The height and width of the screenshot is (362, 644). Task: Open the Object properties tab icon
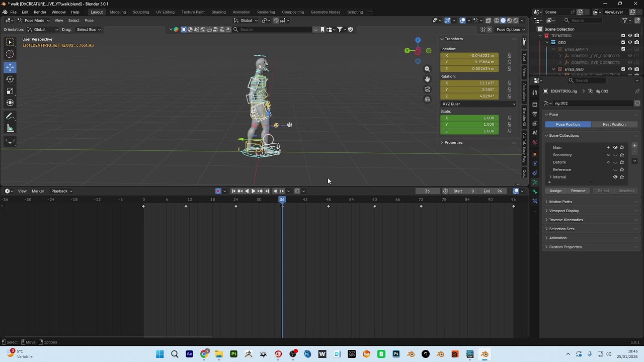[535, 154]
